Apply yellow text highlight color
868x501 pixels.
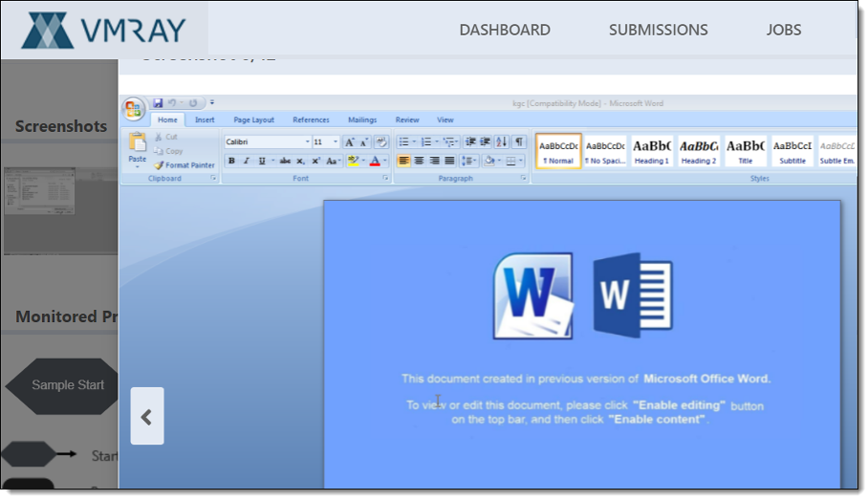353,161
